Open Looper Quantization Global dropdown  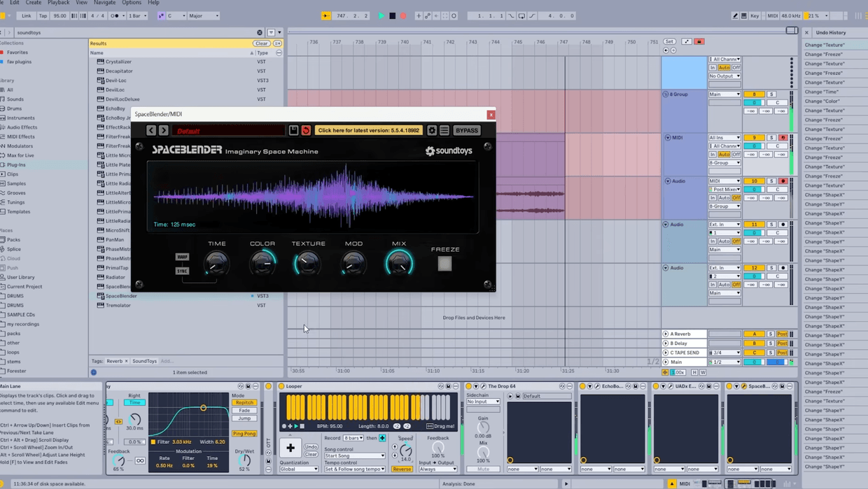298,469
